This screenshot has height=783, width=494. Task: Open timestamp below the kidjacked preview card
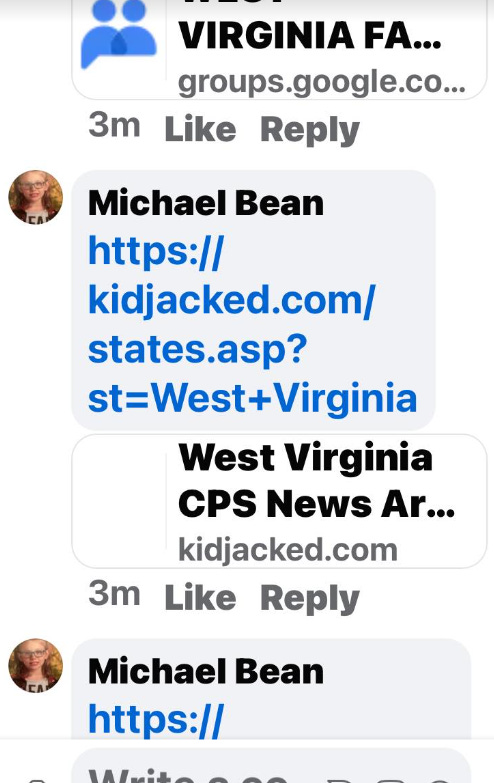(x=114, y=594)
